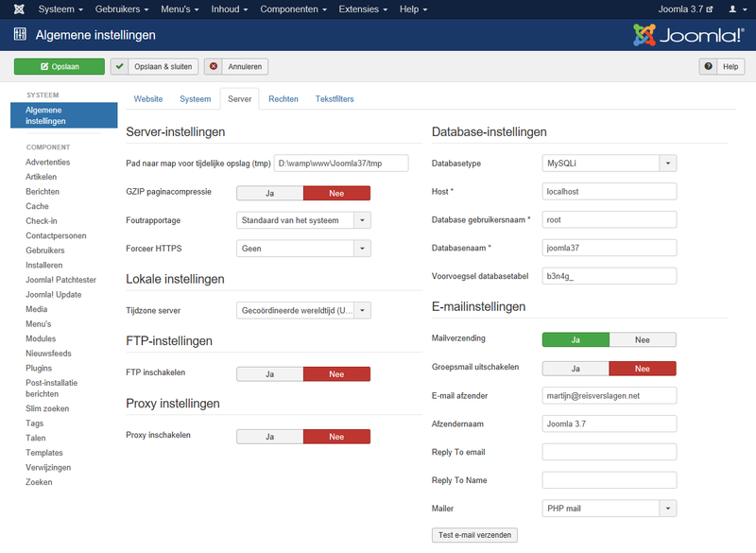Click the question mark Help icon
This screenshot has width=756, height=553.
click(x=708, y=66)
